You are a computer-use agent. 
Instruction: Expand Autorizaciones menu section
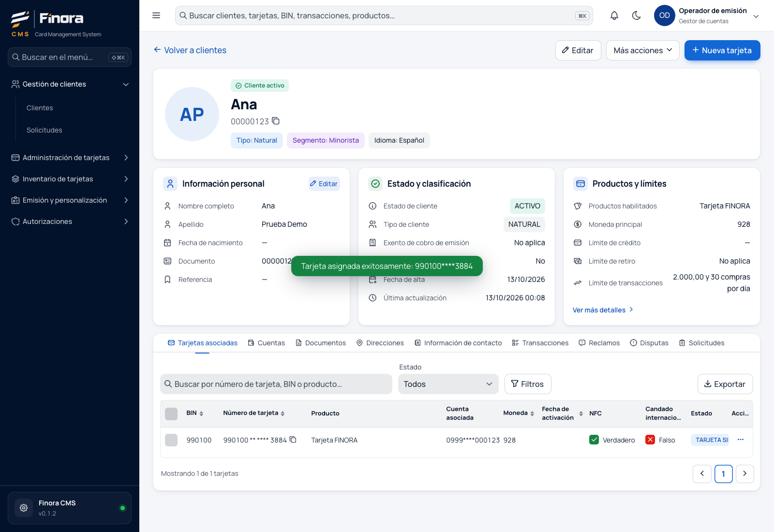(70, 222)
